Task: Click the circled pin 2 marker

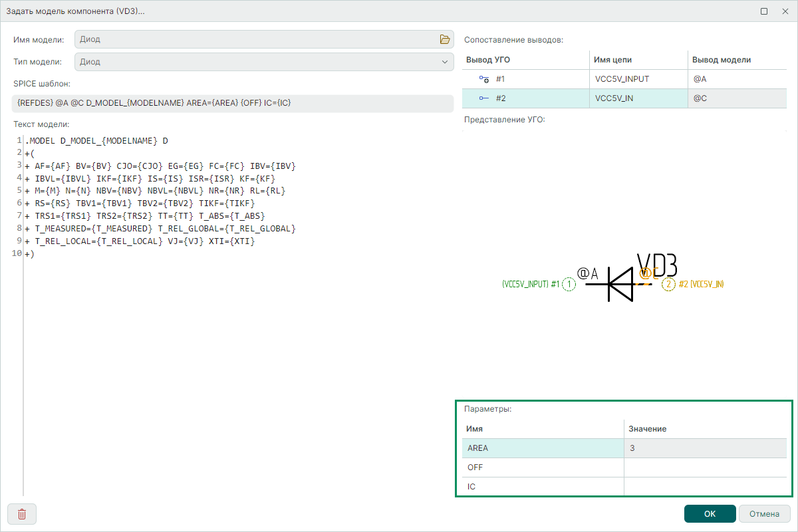Action: [x=668, y=285]
